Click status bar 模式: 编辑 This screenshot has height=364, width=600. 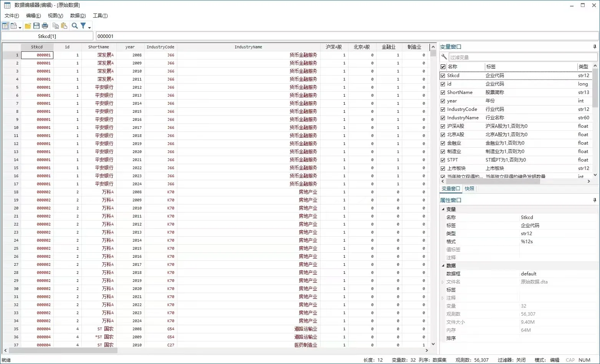pos(547,360)
